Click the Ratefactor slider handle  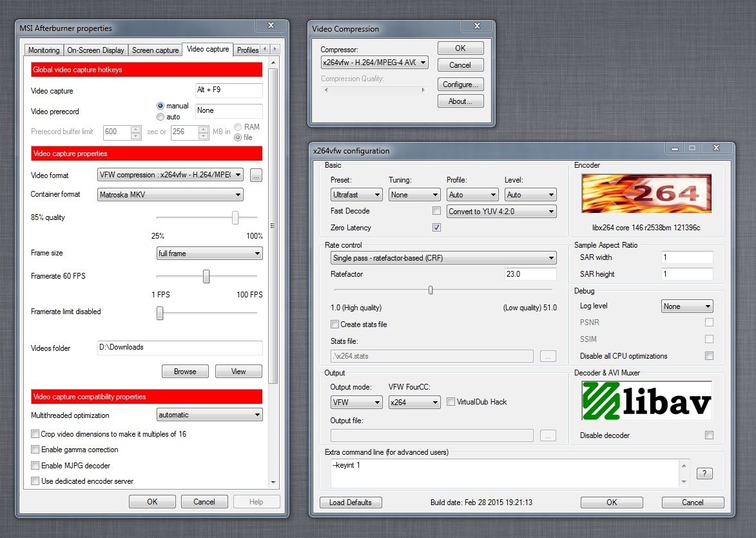(431, 290)
